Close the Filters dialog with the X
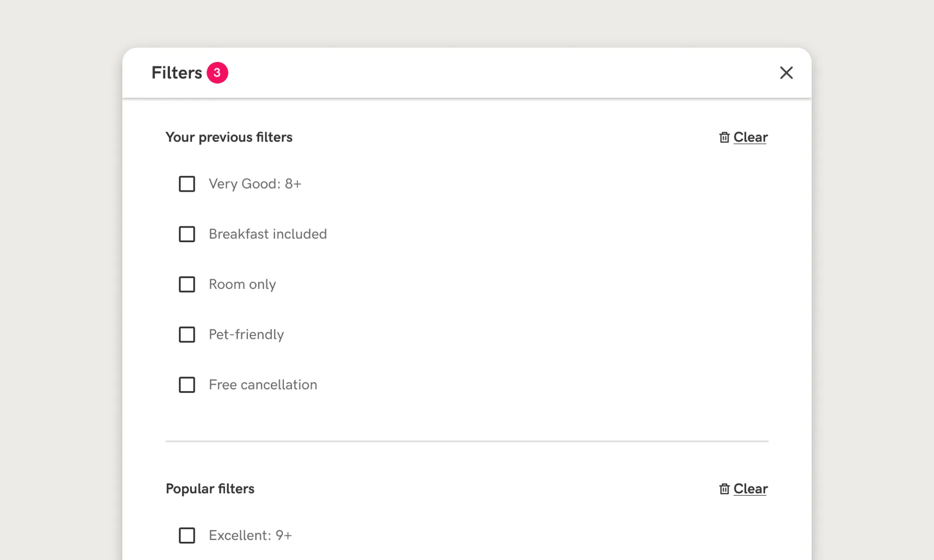The width and height of the screenshot is (934, 560). click(x=786, y=73)
